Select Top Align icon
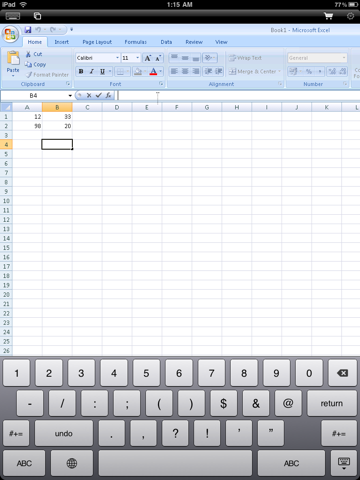This screenshot has height=480, width=360. pyautogui.click(x=174, y=58)
